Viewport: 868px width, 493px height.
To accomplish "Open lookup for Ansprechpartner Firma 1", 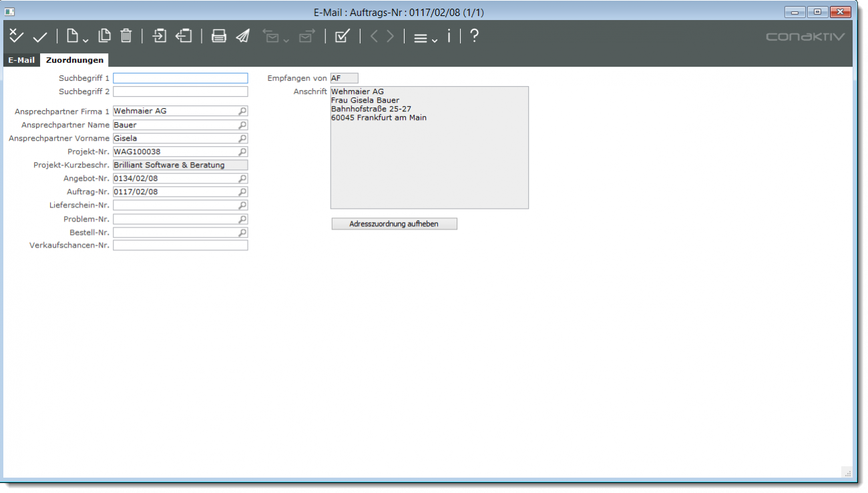I will [x=242, y=111].
